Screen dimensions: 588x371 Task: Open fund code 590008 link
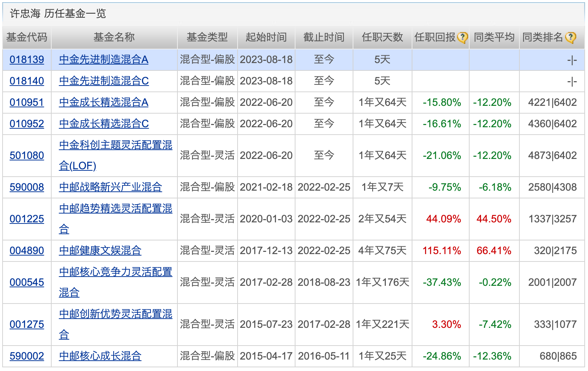pos(27,187)
